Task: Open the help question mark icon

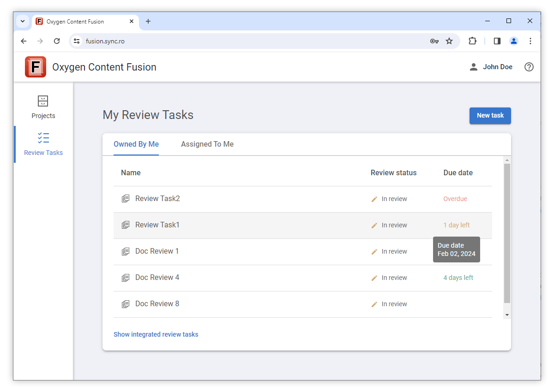Action: (x=529, y=67)
